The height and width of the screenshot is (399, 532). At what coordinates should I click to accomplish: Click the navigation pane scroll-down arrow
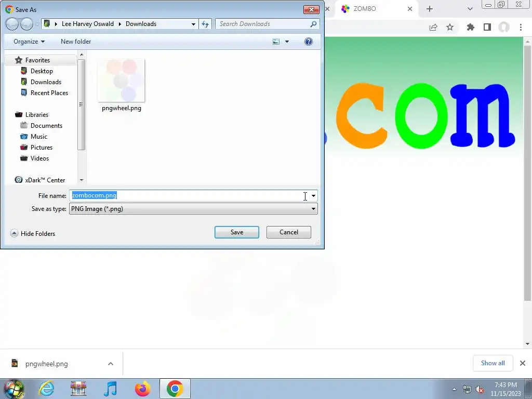pyautogui.click(x=82, y=180)
